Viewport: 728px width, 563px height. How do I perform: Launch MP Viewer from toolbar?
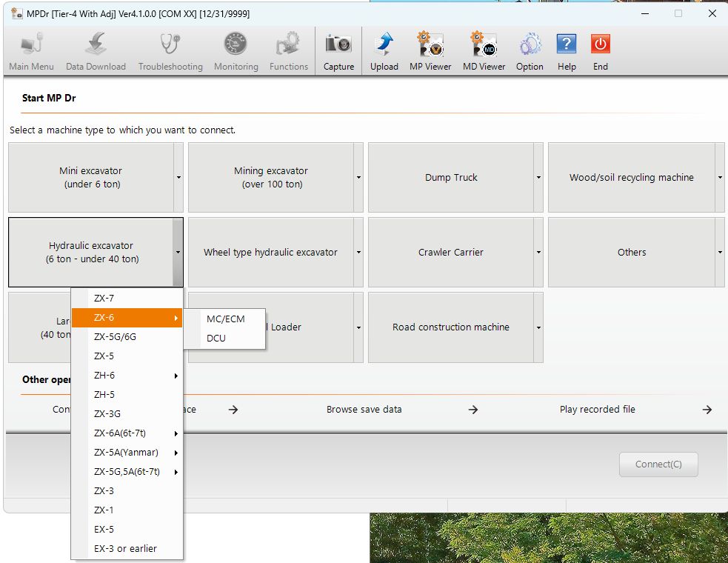pyautogui.click(x=430, y=51)
